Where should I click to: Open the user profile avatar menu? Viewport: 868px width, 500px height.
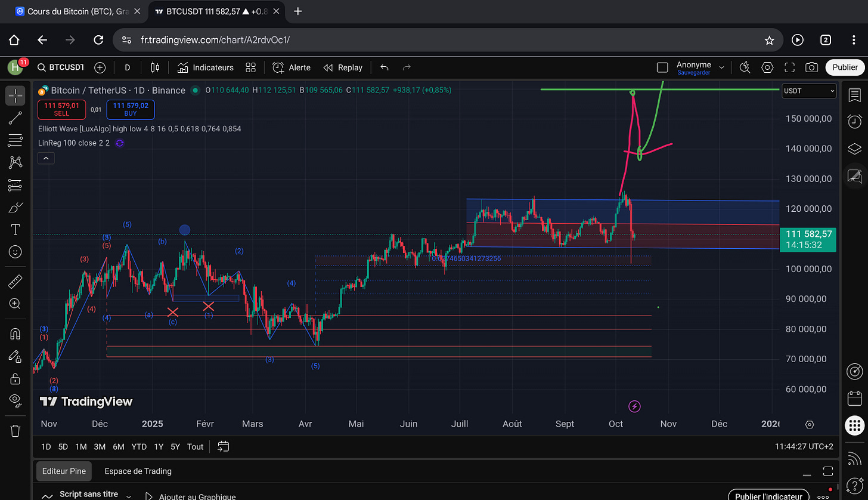click(x=15, y=67)
